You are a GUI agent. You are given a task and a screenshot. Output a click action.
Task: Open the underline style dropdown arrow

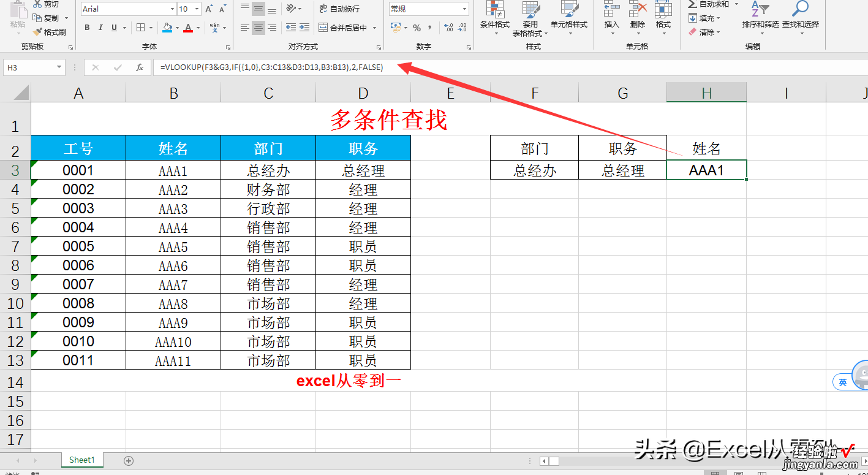[124, 28]
